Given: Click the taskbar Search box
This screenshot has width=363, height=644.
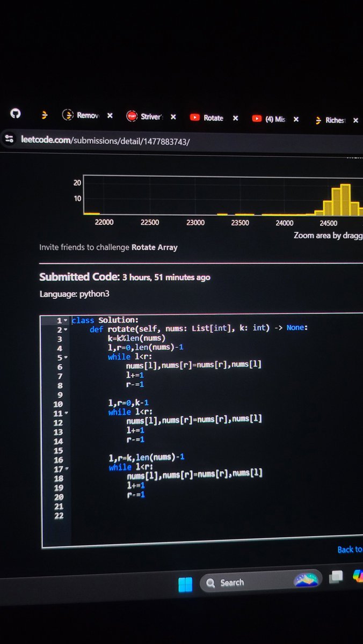Looking at the screenshot, I should [261, 582].
